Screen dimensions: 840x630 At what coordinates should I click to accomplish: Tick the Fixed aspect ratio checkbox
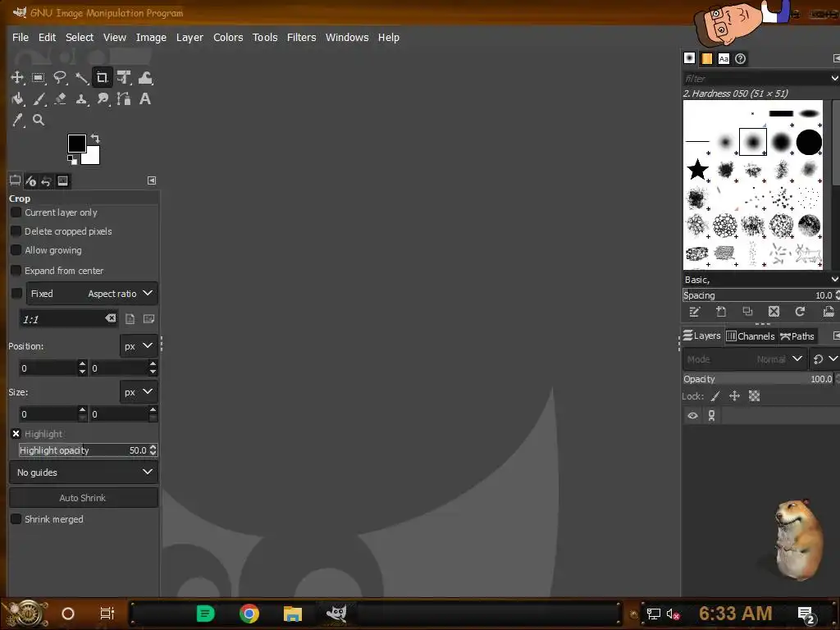[x=16, y=294]
